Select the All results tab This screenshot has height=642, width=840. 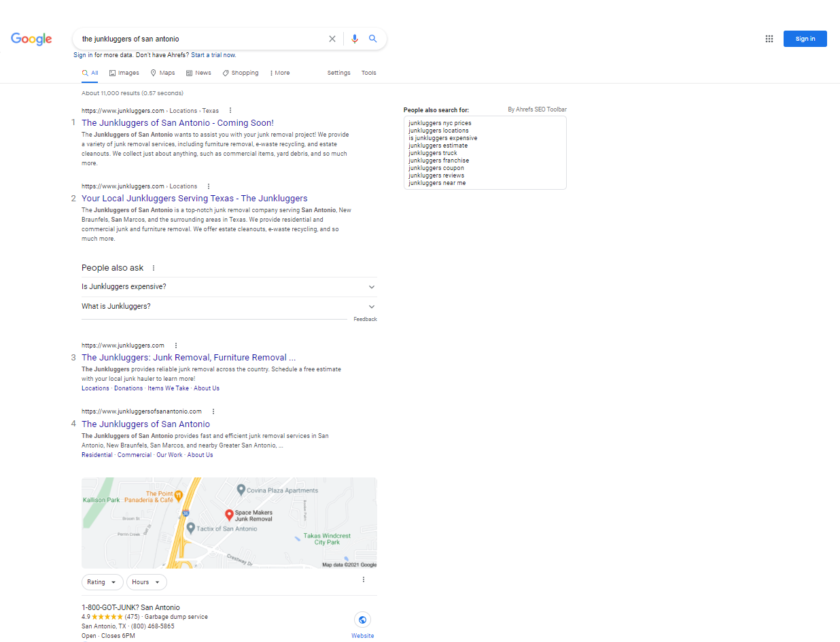tap(90, 73)
